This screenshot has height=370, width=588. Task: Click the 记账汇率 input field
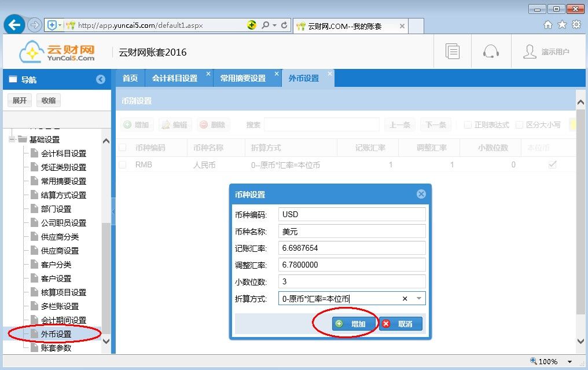point(352,248)
